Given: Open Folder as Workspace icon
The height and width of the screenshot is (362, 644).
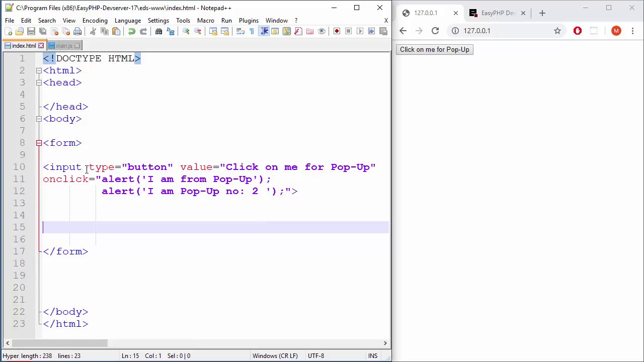Looking at the screenshot, I should pyautogui.click(x=310, y=31).
